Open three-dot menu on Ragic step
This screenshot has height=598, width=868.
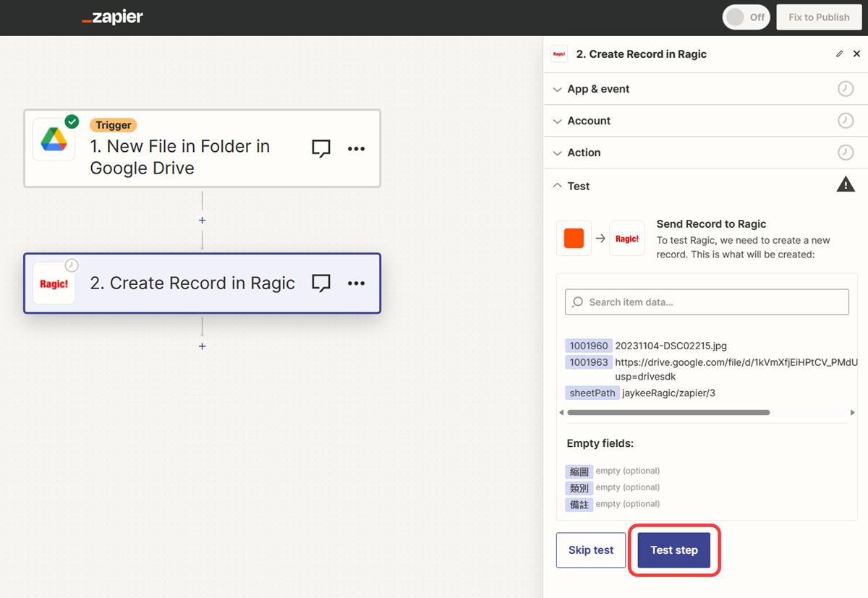356,283
